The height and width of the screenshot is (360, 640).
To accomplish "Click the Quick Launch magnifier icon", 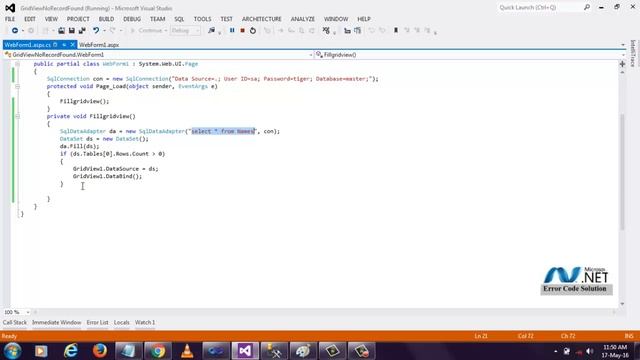I will [x=587, y=7].
